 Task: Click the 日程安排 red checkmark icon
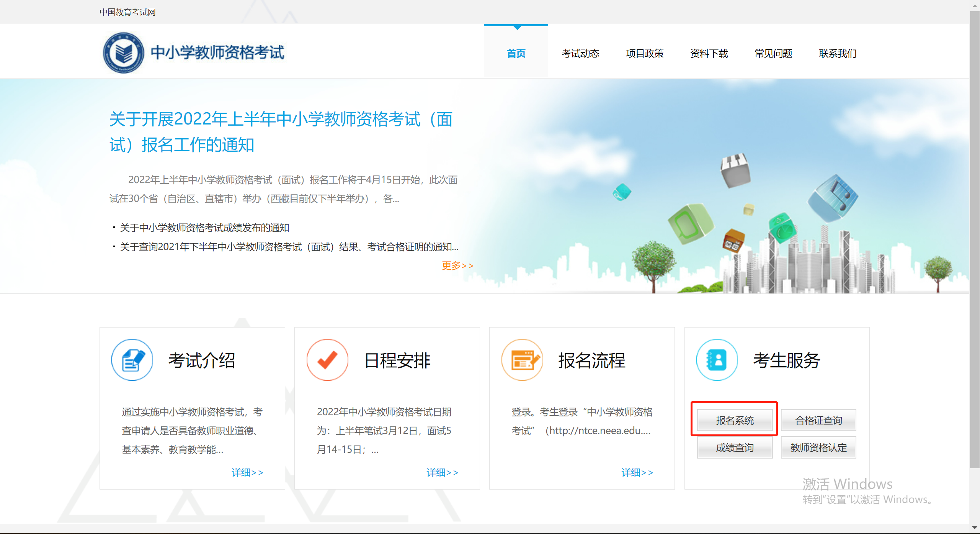tap(327, 360)
